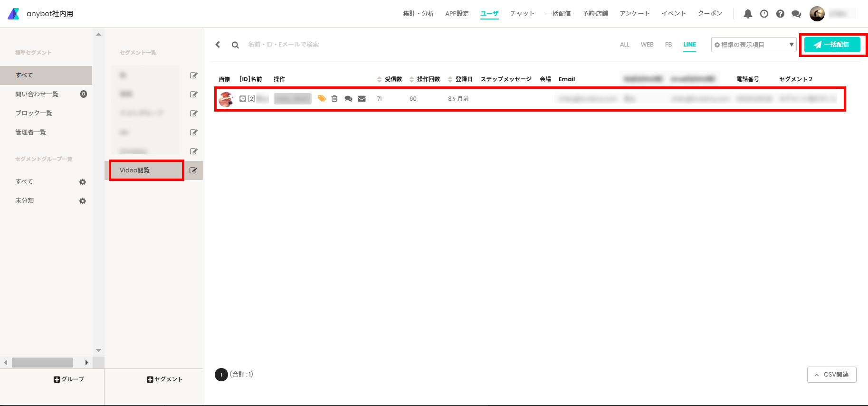868x406 pixels.
Task: Click the 問い合わせ一覧 count badge 0
Action: [84, 94]
